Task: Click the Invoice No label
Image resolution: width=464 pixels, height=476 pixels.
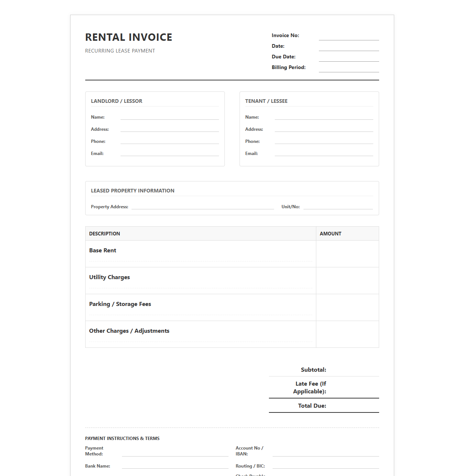Action: (x=285, y=36)
